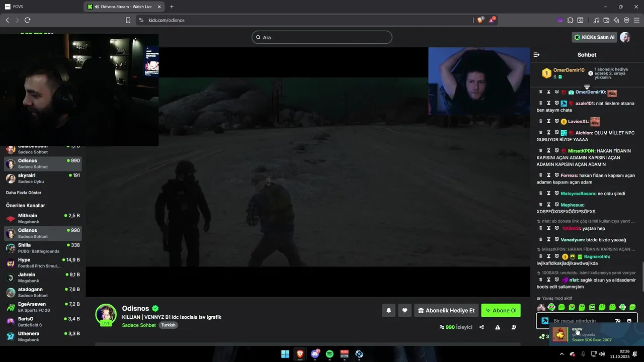The width and height of the screenshot is (644, 362).
Task: Expand the chat leaderboard with the arrow
Action: coord(587,87)
